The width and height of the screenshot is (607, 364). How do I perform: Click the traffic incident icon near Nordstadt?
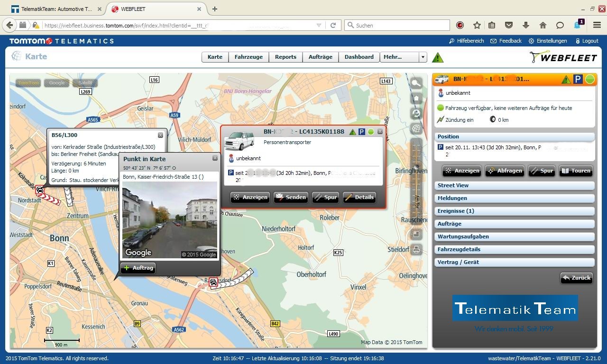[40, 190]
